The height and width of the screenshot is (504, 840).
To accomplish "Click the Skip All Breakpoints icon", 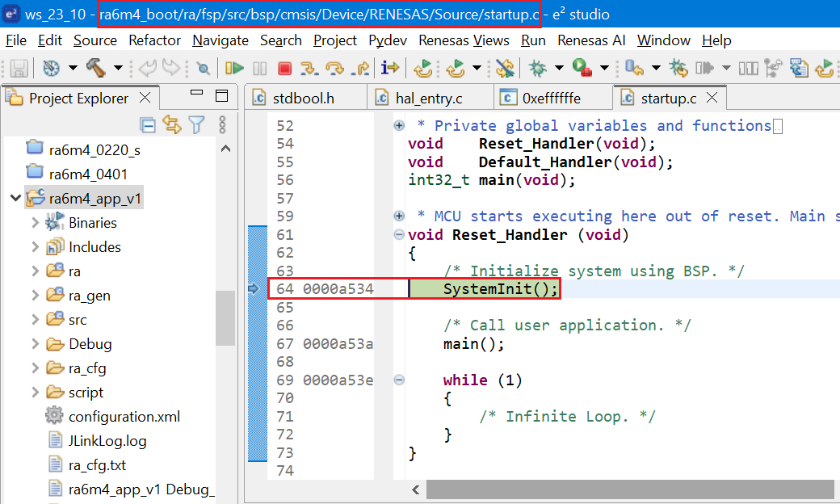I will pyautogui.click(x=203, y=68).
